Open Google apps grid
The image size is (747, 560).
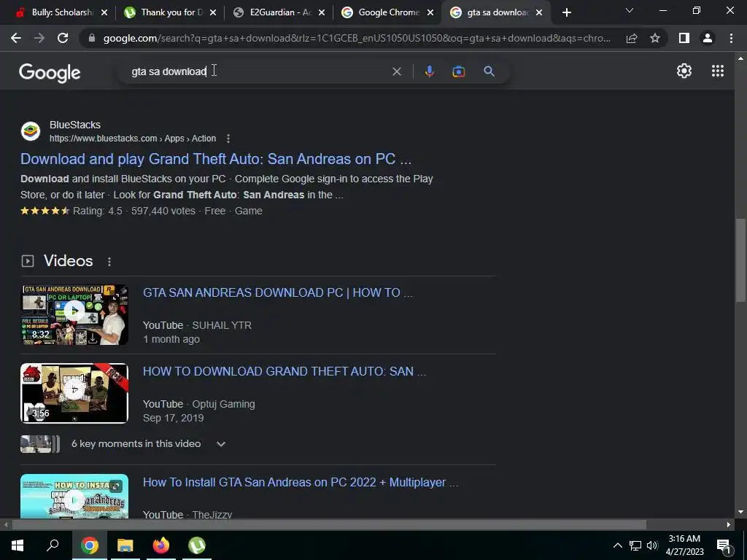point(718,71)
